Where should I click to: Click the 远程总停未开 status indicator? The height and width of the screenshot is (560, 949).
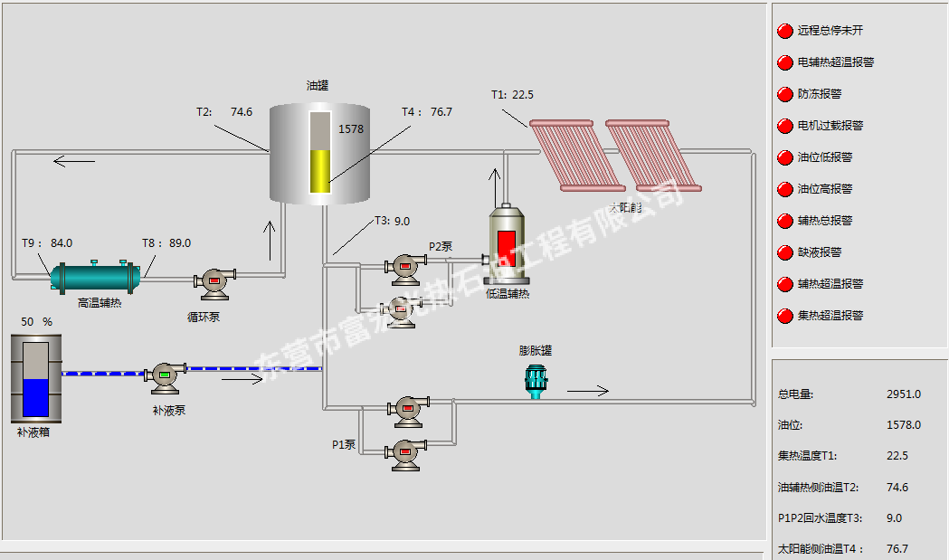tap(784, 31)
